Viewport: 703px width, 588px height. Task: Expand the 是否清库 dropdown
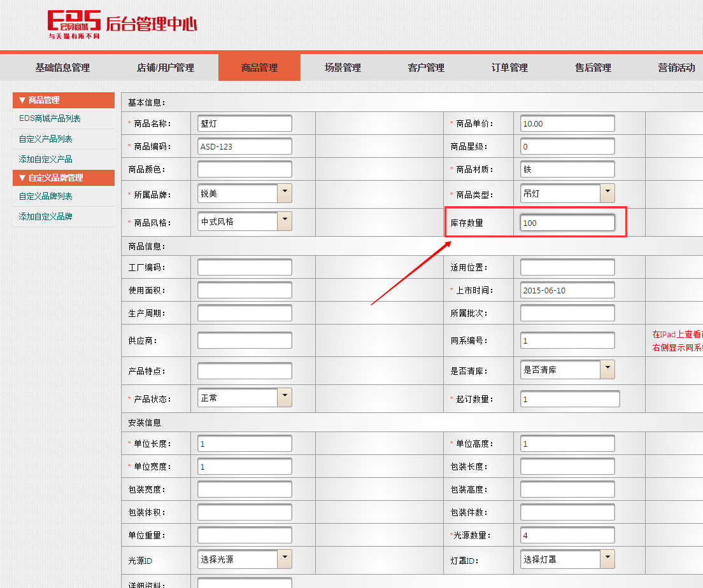click(x=607, y=369)
